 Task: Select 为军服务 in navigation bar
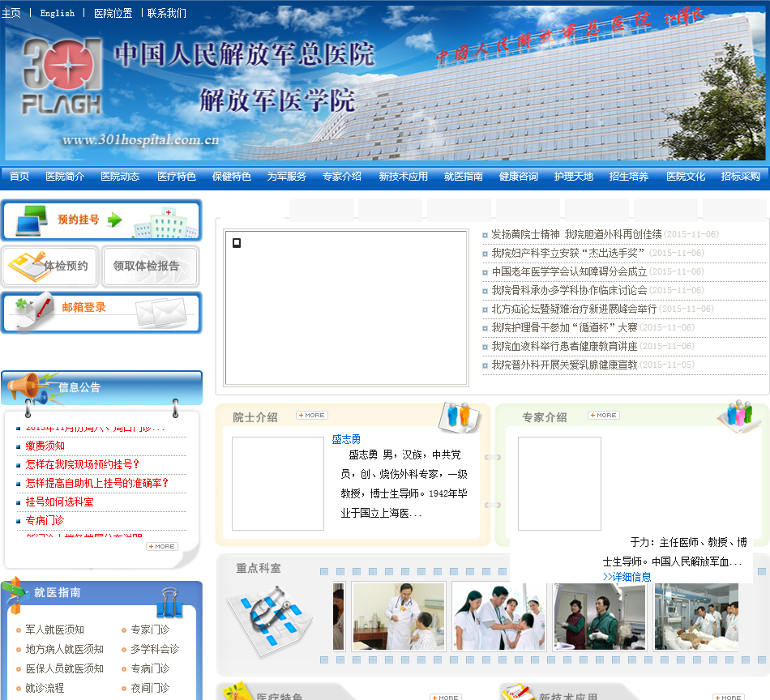pos(286,177)
